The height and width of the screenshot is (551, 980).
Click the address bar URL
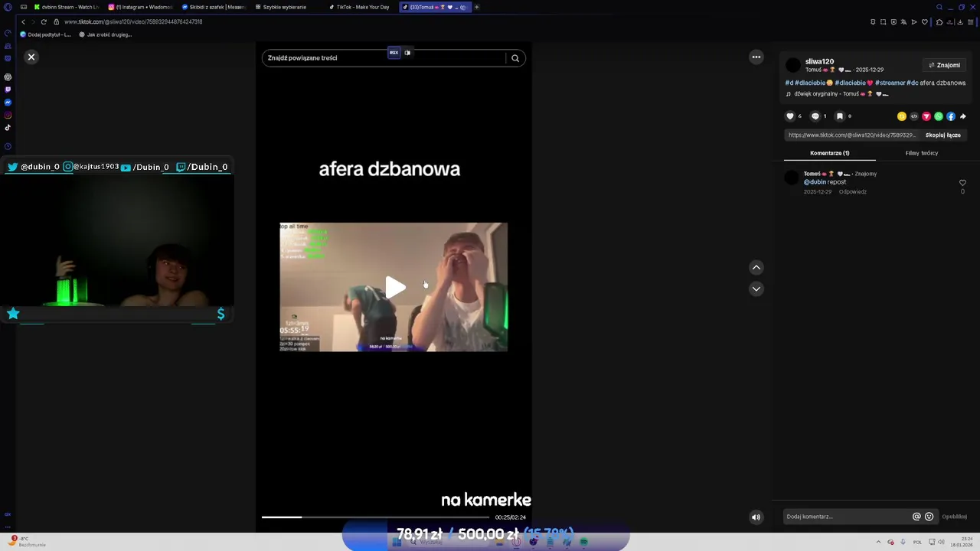pyautogui.click(x=133, y=21)
